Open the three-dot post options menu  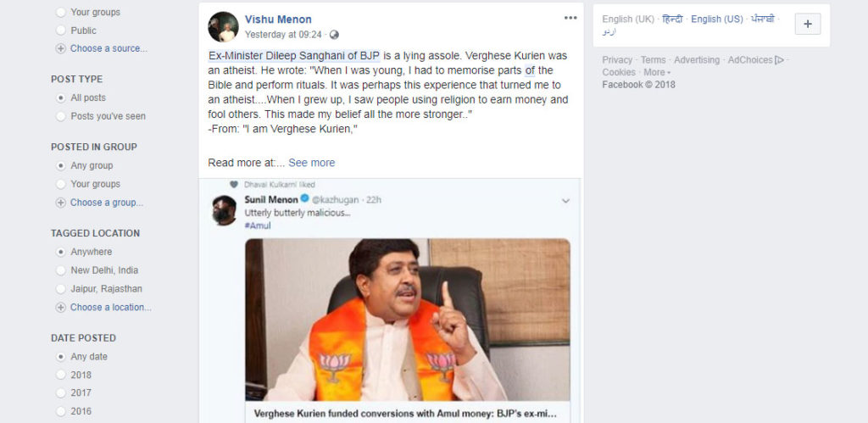pyautogui.click(x=570, y=18)
